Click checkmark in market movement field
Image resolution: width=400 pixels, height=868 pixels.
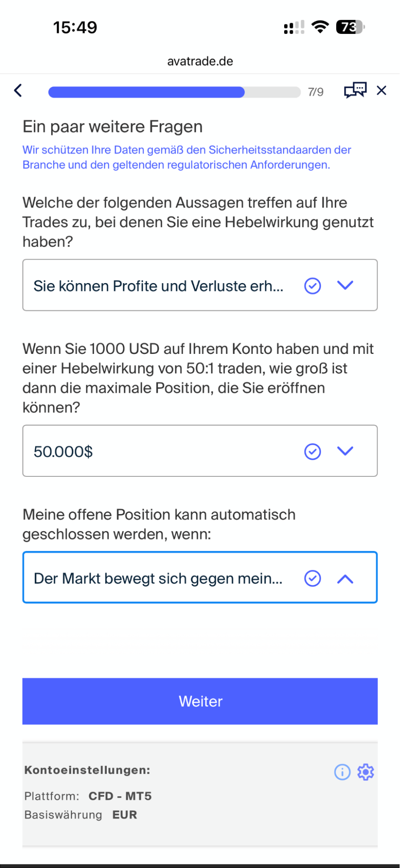(x=312, y=578)
